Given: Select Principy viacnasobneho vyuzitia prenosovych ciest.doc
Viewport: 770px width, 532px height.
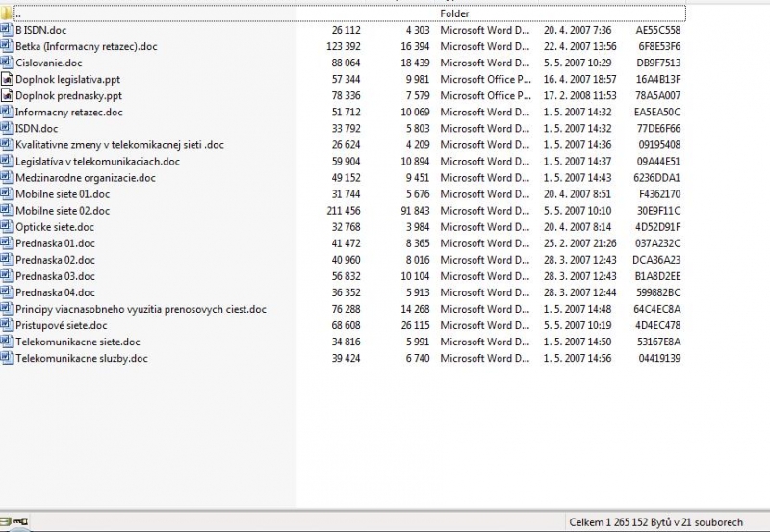Looking at the screenshot, I should (x=141, y=310).
